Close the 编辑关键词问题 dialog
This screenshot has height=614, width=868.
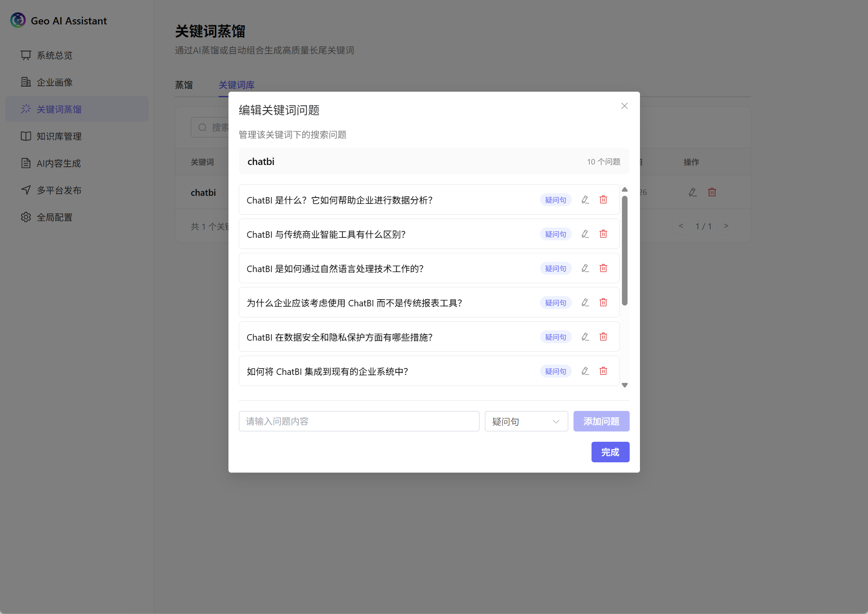[625, 106]
